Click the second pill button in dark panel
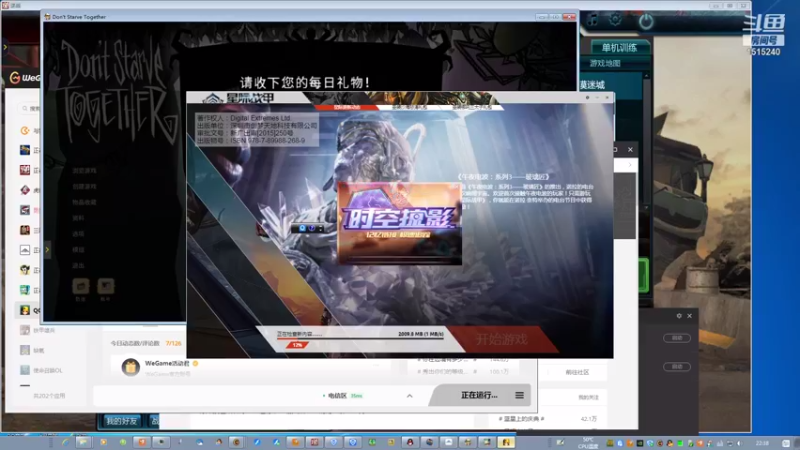The width and height of the screenshot is (800, 450). click(x=677, y=366)
